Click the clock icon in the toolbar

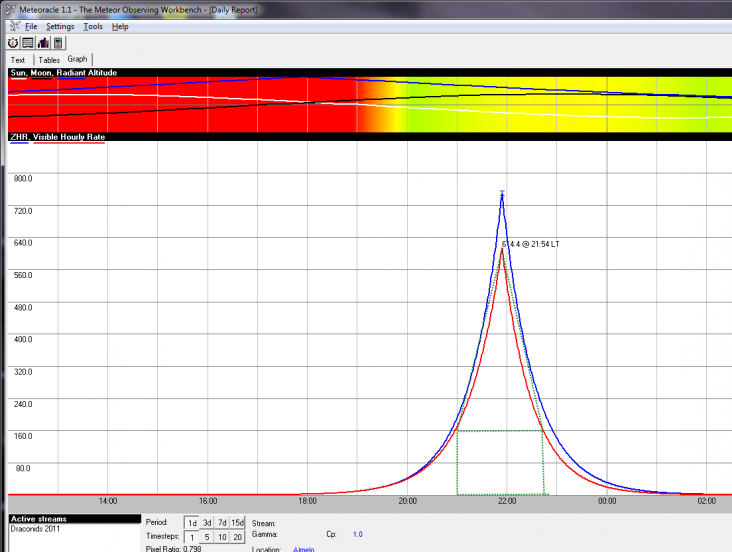point(13,43)
